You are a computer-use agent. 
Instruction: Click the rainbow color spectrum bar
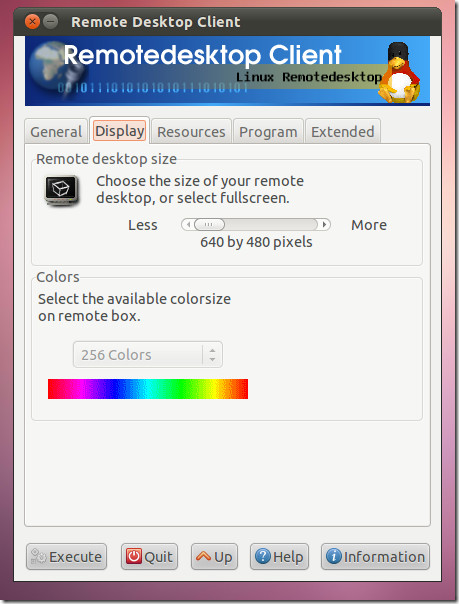click(x=148, y=389)
